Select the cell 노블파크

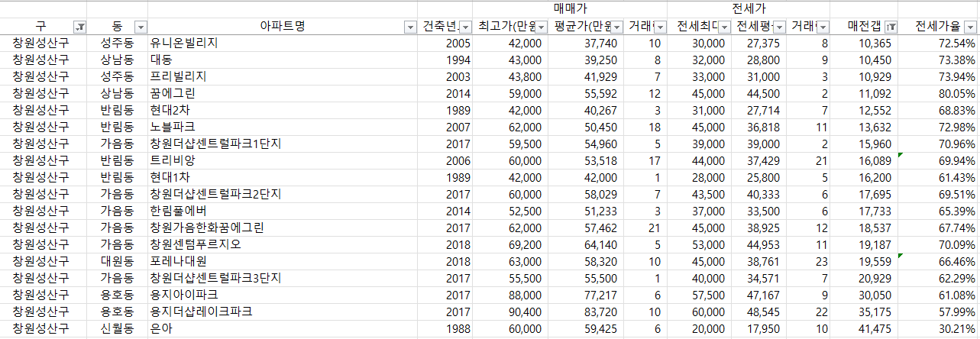pos(283,126)
